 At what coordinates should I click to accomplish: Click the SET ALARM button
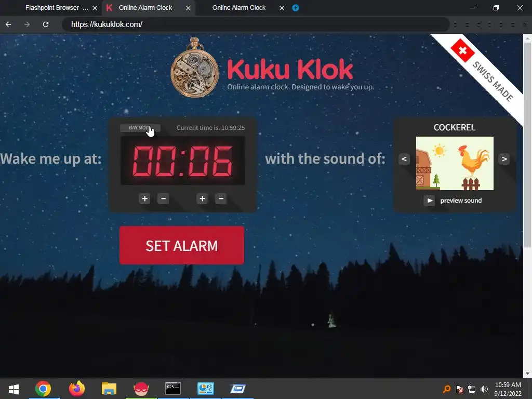[182, 245]
